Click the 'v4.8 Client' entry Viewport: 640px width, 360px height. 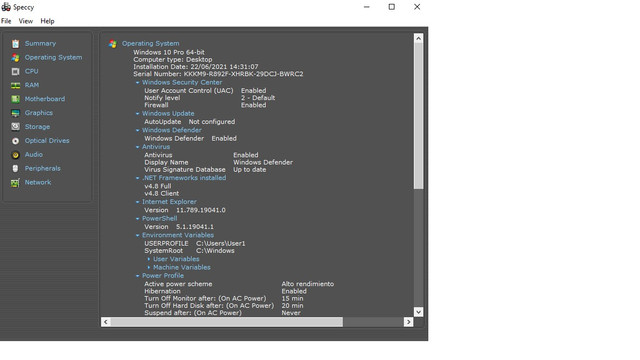(x=162, y=193)
